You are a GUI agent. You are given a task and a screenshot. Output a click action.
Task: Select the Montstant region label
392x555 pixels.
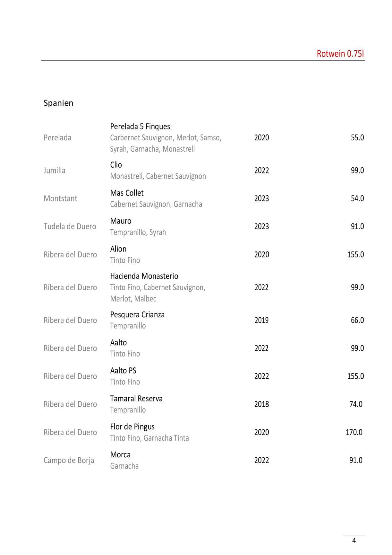[x=60, y=198]
